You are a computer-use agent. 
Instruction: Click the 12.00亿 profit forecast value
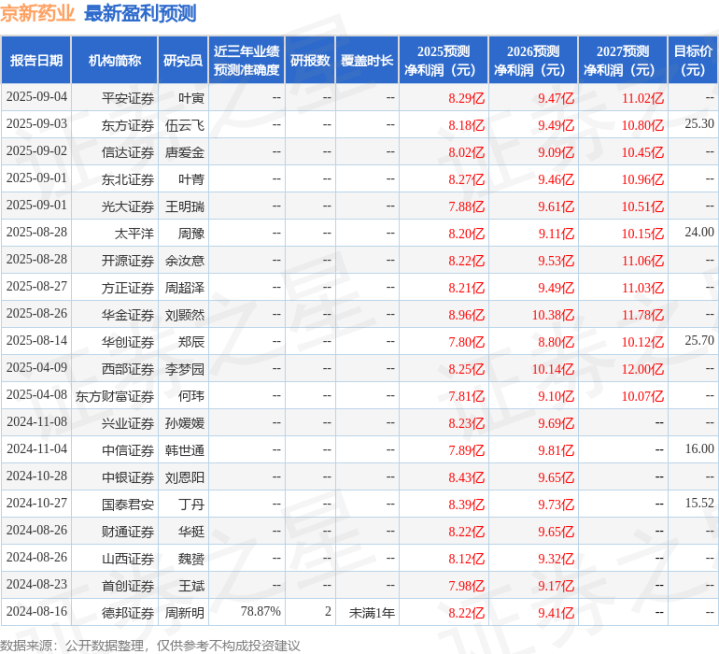click(x=642, y=368)
